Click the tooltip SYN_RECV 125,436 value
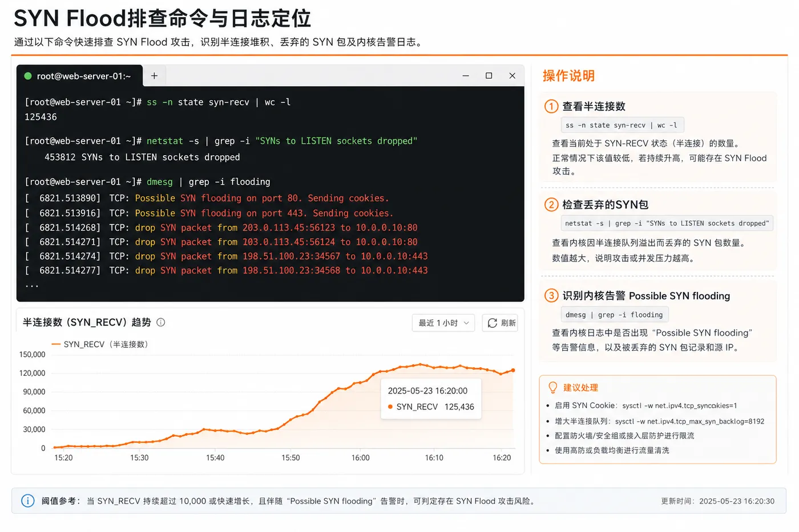This screenshot has width=799, height=532. pyautogui.click(x=431, y=407)
